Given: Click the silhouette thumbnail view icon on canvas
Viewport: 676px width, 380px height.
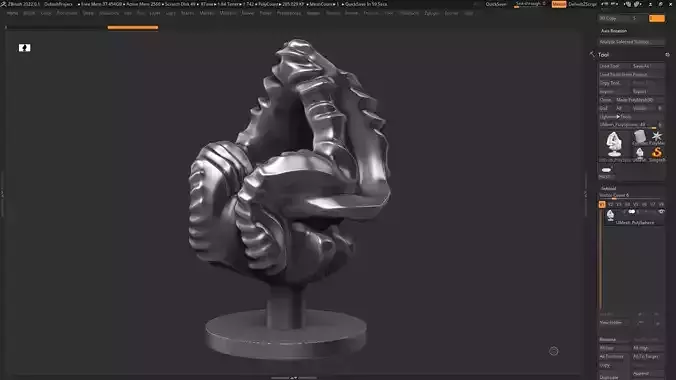Looking at the screenshot, I should (x=25, y=48).
